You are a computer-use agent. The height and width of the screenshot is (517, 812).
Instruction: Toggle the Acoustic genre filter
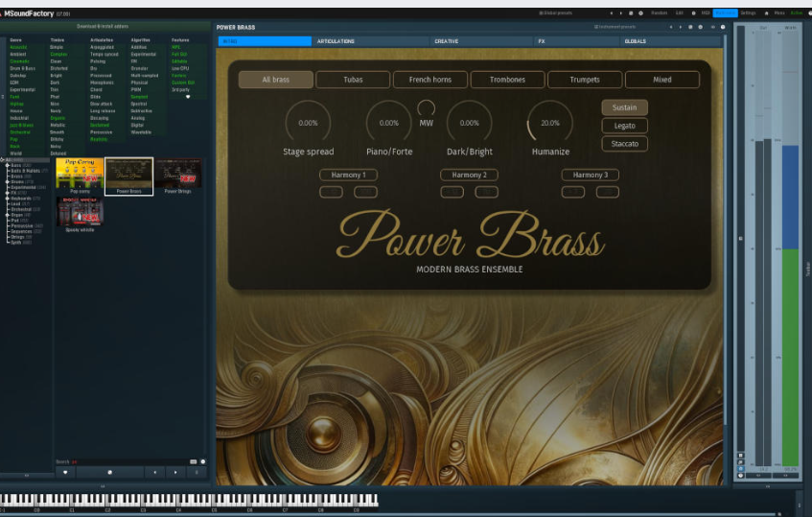(18, 47)
